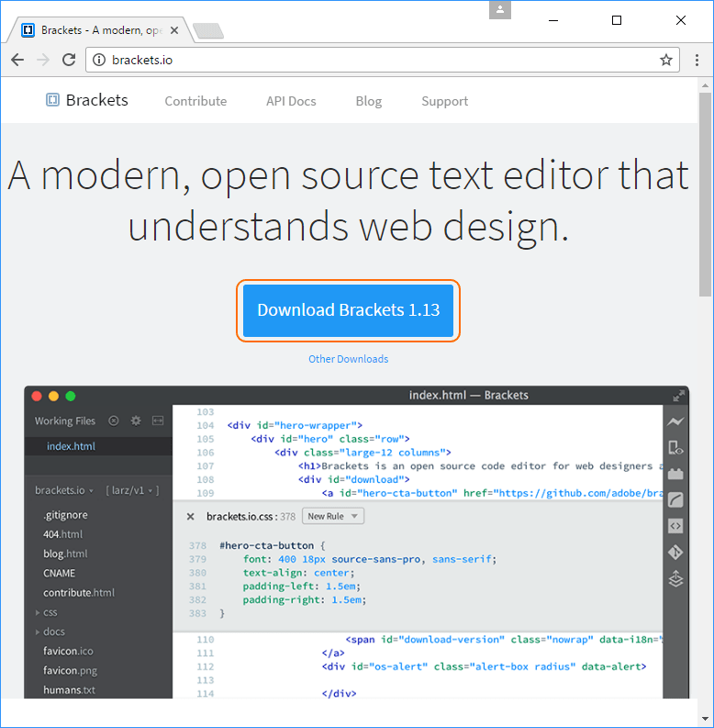Bookmark this page with the star icon
Image resolution: width=714 pixels, height=728 pixels.
pyautogui.click(x=666, y=60)
